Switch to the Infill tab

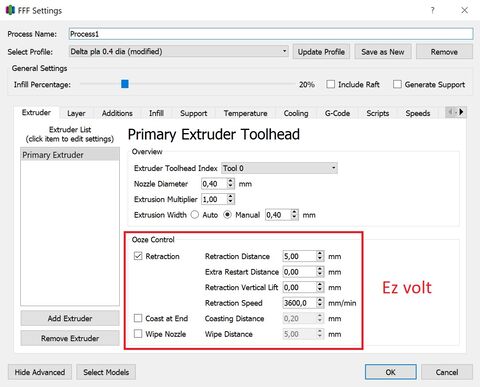pyautogui.click(x=156, y=113)
